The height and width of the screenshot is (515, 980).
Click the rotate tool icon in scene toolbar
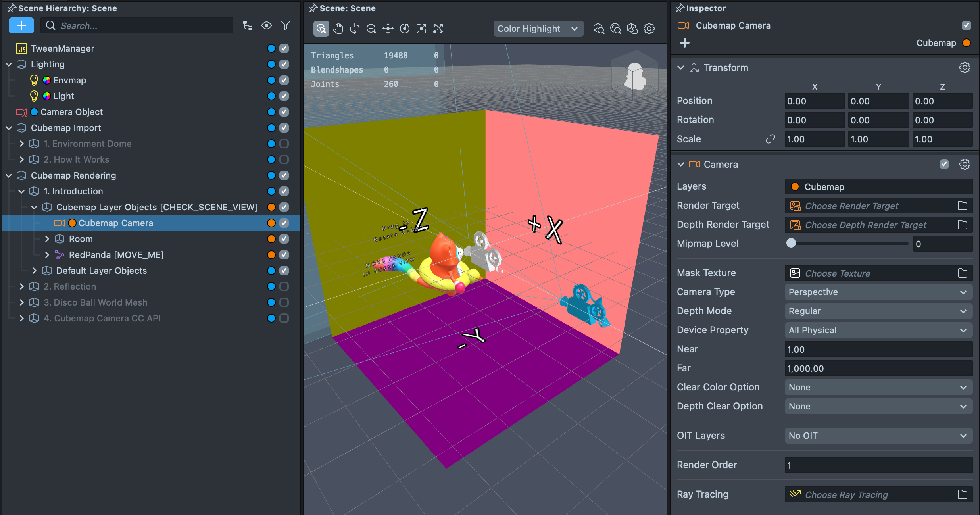tap(355, 29)
